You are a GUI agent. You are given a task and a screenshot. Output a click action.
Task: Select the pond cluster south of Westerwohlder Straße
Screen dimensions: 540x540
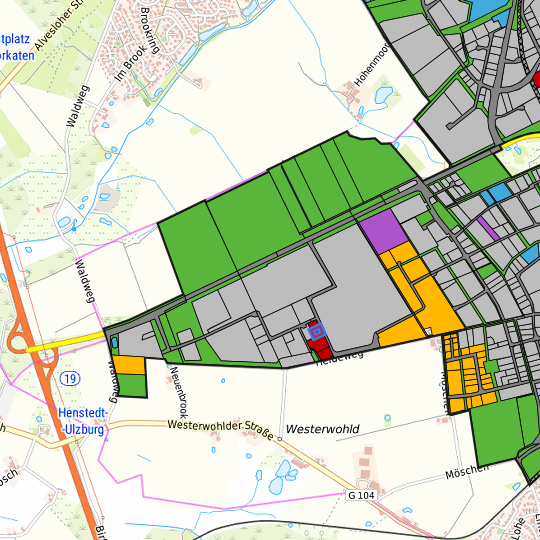pyautogui.click(x=283, y=477)
